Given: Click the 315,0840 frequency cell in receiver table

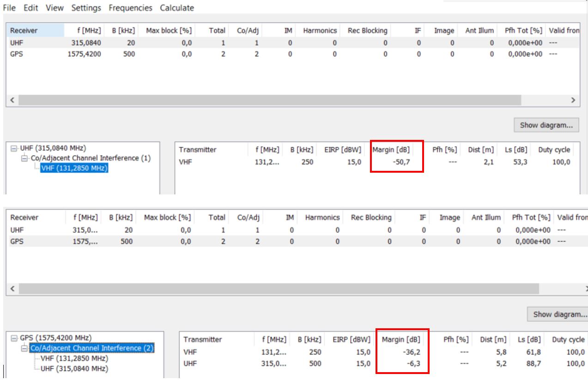Looking at the screenshot, I should click(85, 43).
